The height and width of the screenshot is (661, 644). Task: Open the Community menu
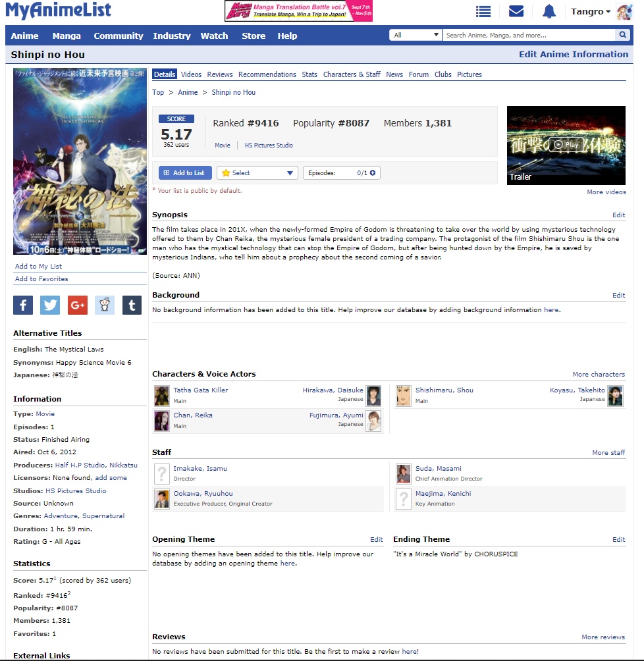(119, 36)
